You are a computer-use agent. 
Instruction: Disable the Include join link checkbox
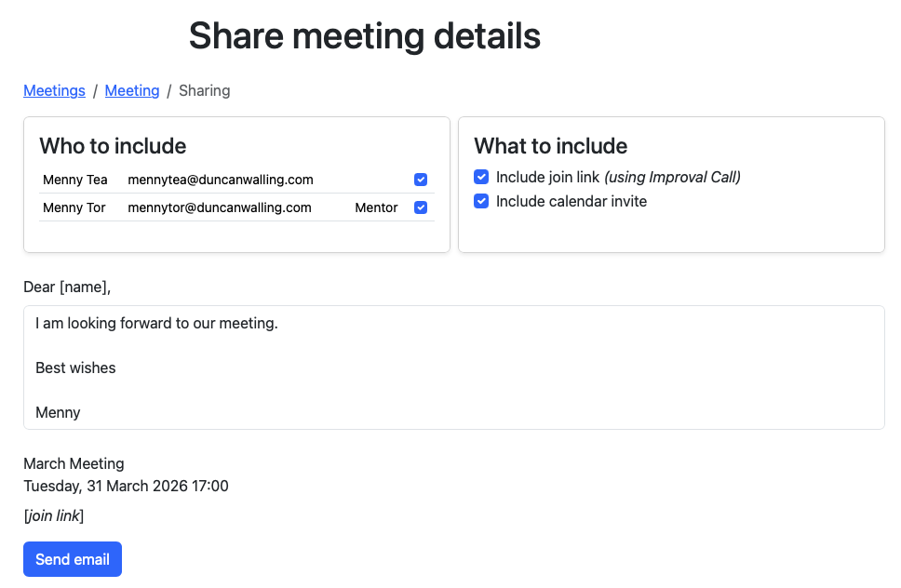[x=481, y=177]
